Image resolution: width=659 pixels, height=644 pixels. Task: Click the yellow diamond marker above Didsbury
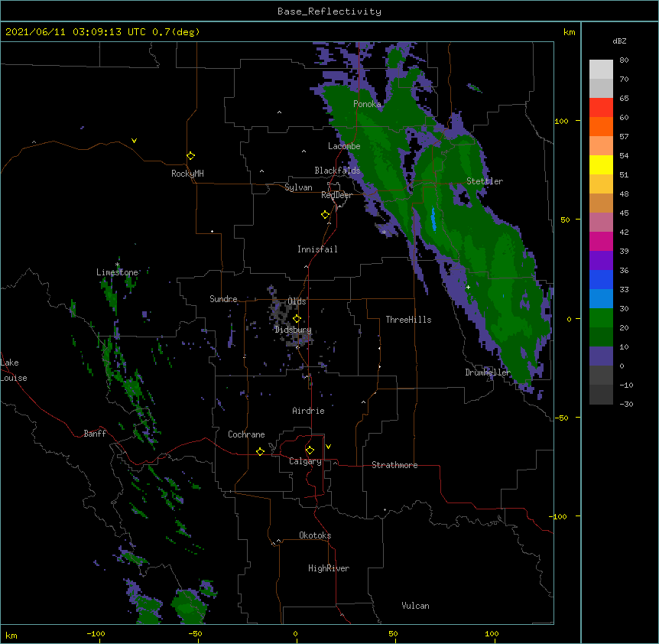coord(297,318)
